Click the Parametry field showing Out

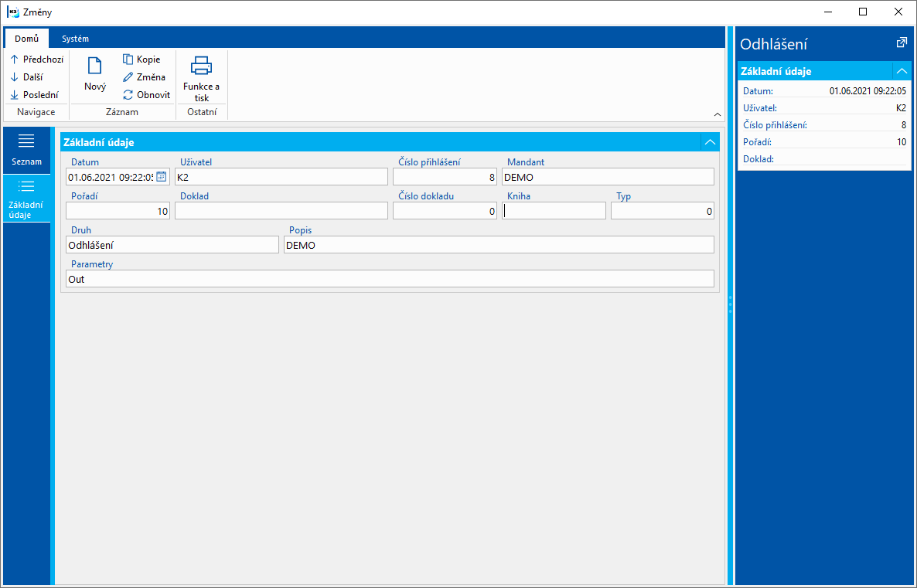pyautogui.click(x=390, y=279)
